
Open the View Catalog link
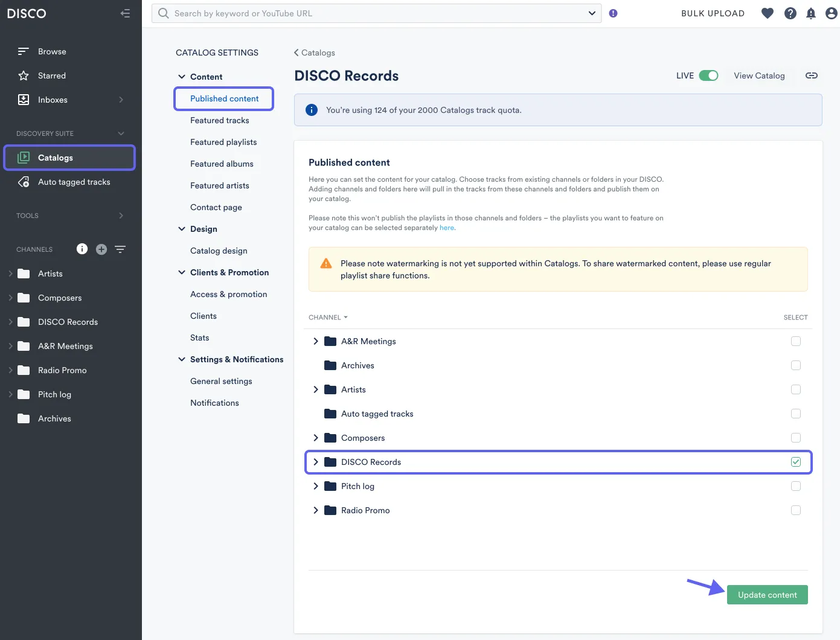759,75
